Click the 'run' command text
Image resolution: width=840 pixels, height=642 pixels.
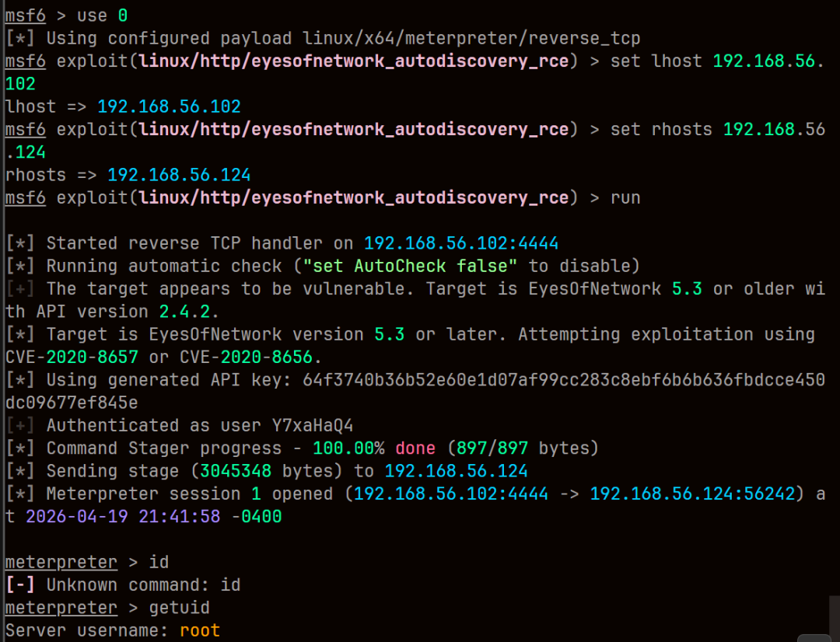tap(625, 198)
